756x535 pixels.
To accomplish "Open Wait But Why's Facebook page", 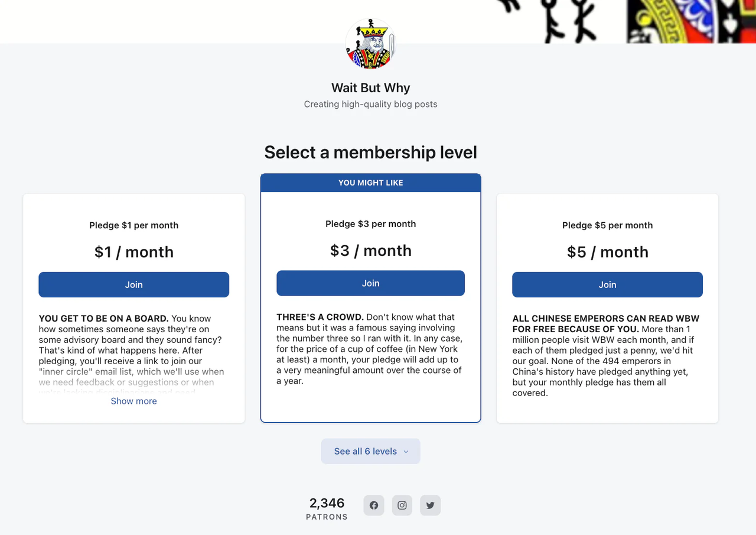I will 373,505.
